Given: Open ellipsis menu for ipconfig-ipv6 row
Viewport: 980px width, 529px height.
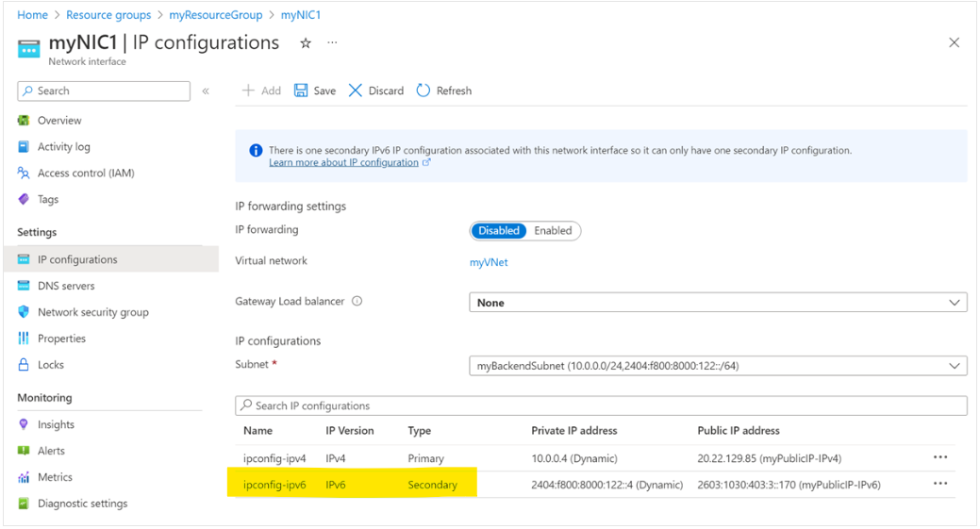Looking at the screenshot, I should point(940,484).
